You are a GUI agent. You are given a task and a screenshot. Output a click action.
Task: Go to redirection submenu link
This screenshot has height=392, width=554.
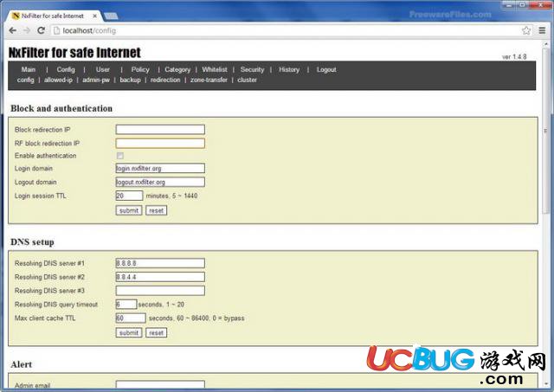(x=165, y=80)
